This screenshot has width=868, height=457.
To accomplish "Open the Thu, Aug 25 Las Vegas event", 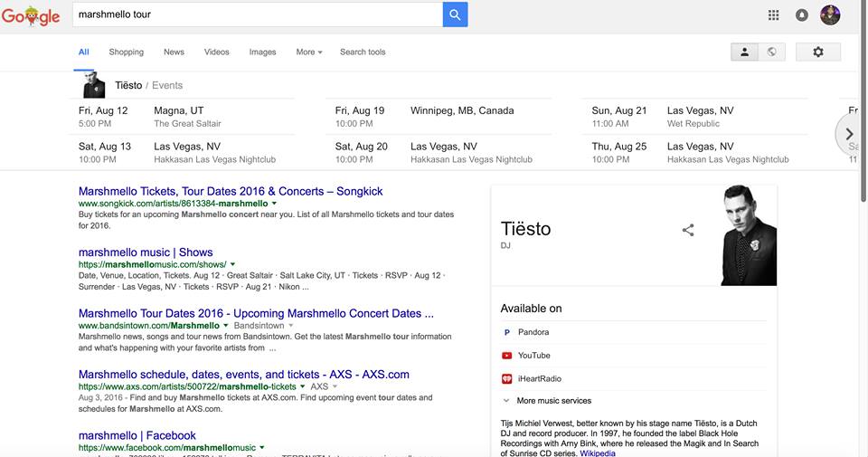I will (697, 153).
